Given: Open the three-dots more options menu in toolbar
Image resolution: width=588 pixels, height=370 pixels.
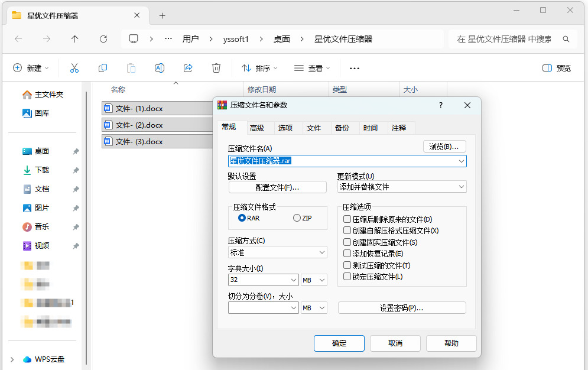Looking at the screenshot, I should pyautogui.click(x=355, y=68).
